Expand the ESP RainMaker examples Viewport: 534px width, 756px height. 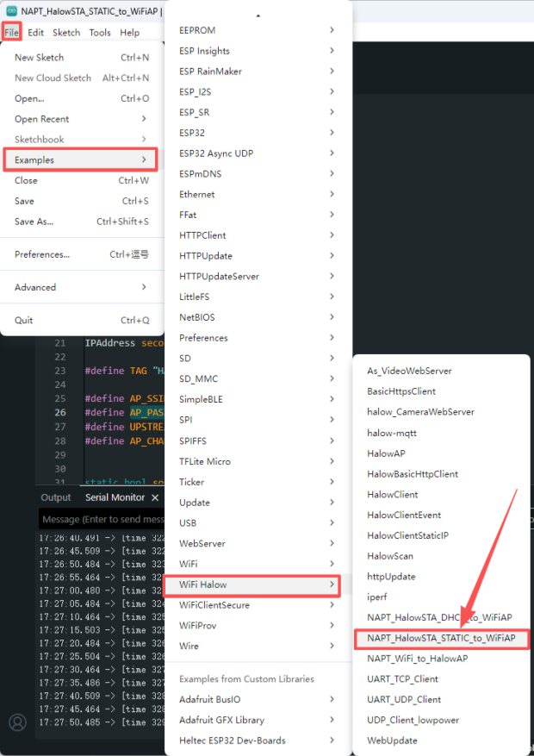click(x=258, y=71)
